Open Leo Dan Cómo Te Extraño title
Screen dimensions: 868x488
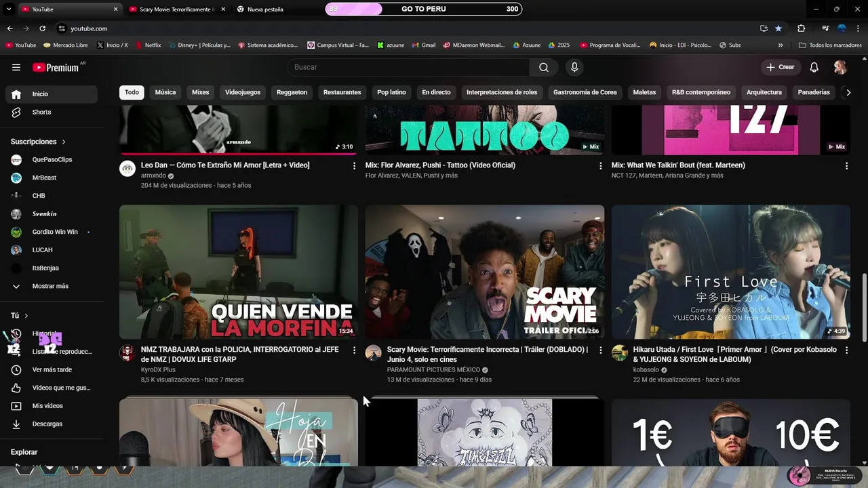click(x=225, y=165)
